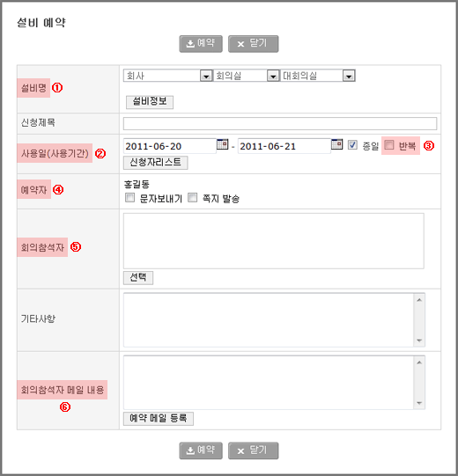Click the 예약 메일 등록 button
Image resolution: width=458 pixels, height=476 pixels.
(x=158, y=419)
